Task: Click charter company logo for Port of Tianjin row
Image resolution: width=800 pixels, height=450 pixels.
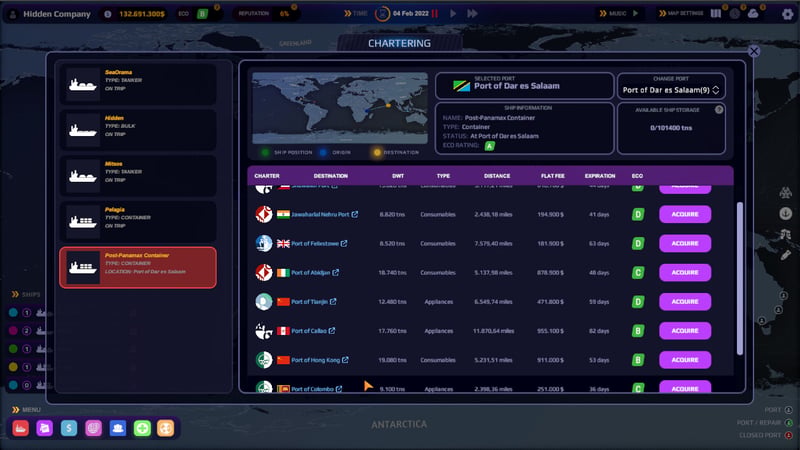Action: coord(264,302)
